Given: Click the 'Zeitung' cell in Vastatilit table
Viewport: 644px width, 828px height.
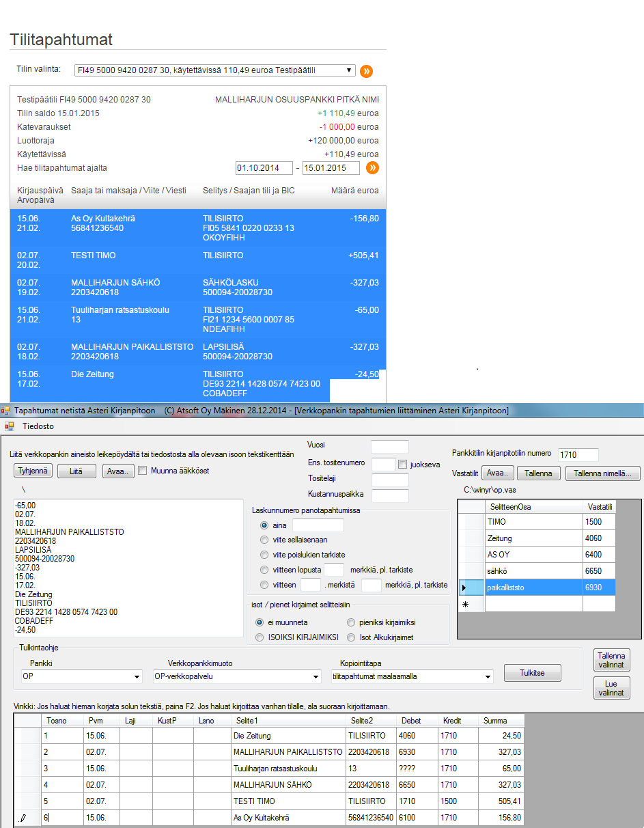Looking at the screenshot, I should [533, 538].
